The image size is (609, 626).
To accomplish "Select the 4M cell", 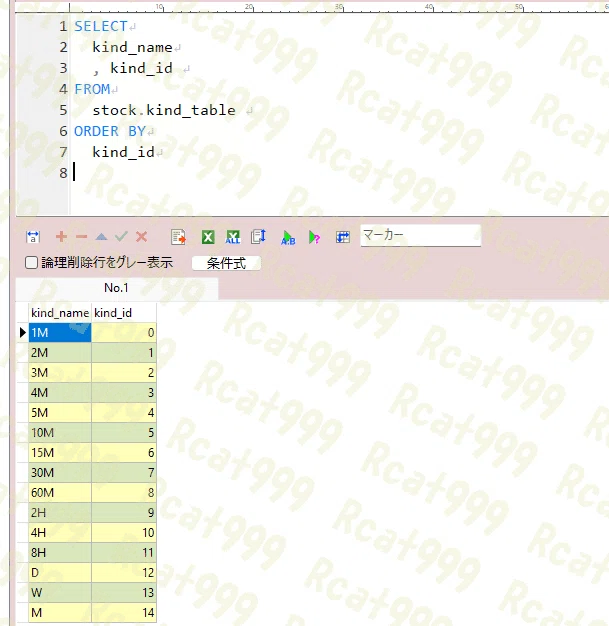I will pos(60,392).
